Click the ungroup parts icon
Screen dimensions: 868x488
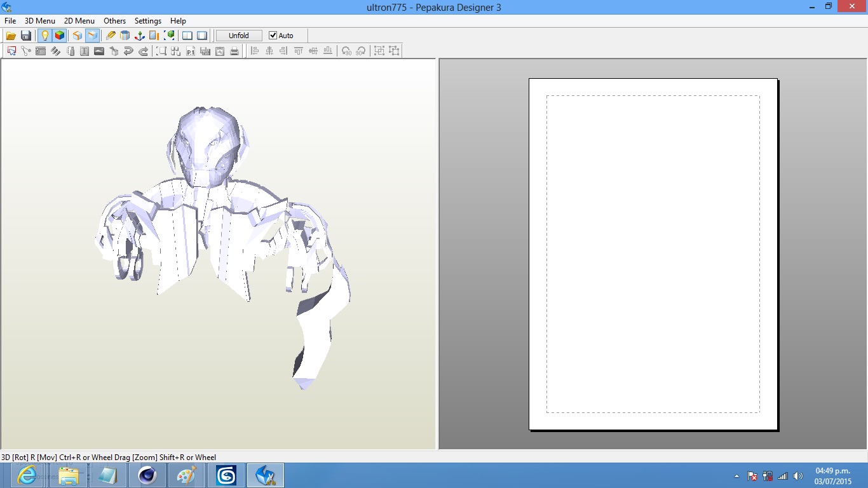coord(394,51)
